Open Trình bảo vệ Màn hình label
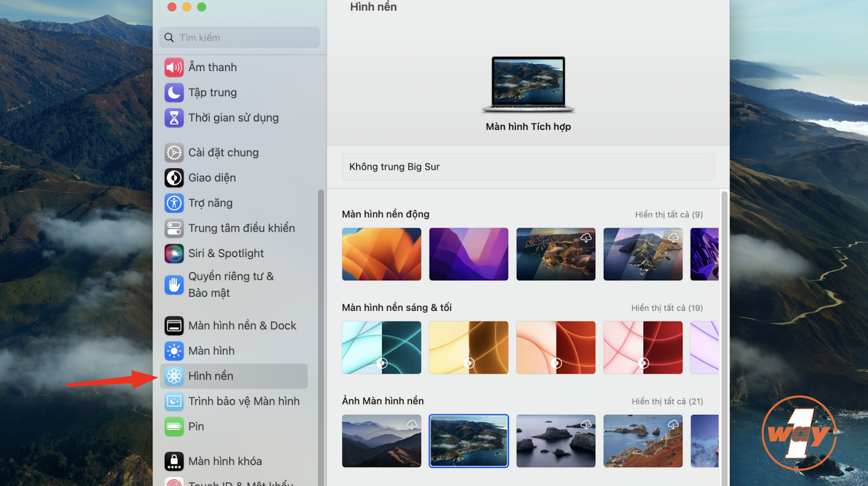Viewport: 868px width, 486px height. pyautogui.click(x=244, y=401)
